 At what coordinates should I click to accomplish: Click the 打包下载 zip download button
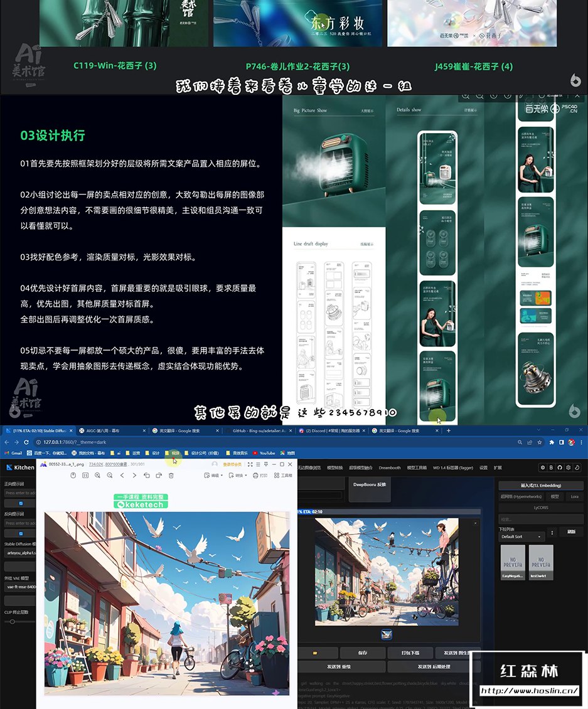[x=410, y=653]
